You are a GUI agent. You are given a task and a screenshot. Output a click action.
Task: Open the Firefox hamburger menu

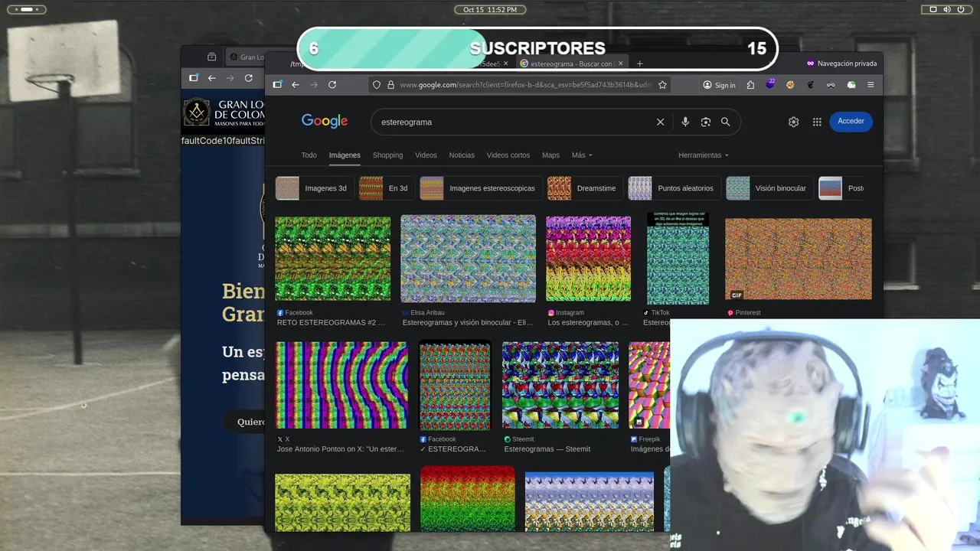pos(871,85)
